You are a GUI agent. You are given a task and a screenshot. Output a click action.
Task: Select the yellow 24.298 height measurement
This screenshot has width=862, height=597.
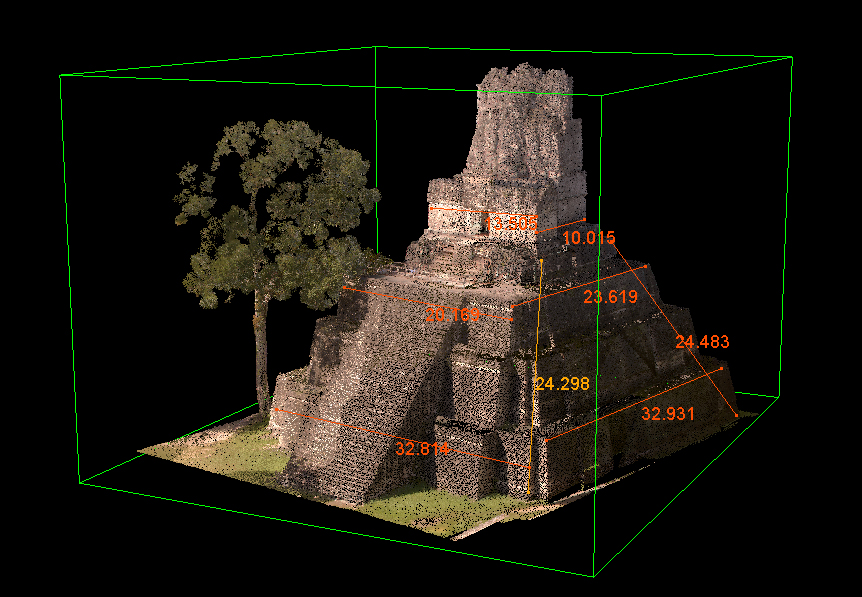click(562, 384)
